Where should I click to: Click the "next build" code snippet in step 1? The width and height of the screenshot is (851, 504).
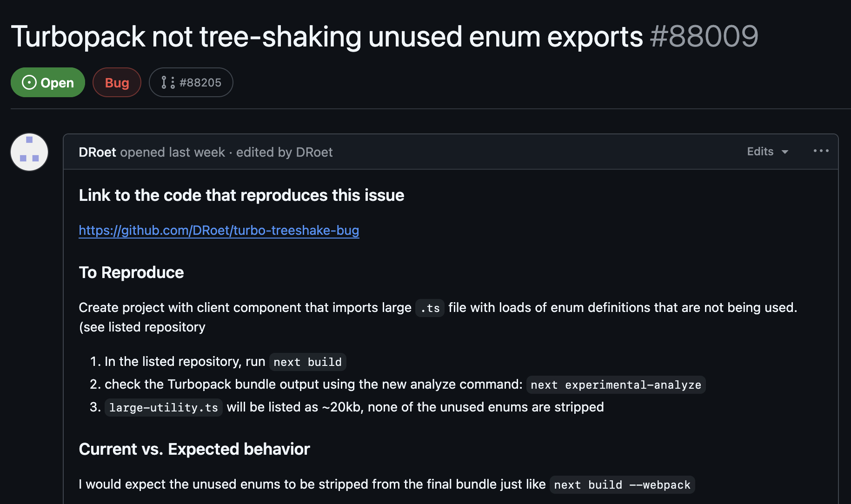[307, 362]
